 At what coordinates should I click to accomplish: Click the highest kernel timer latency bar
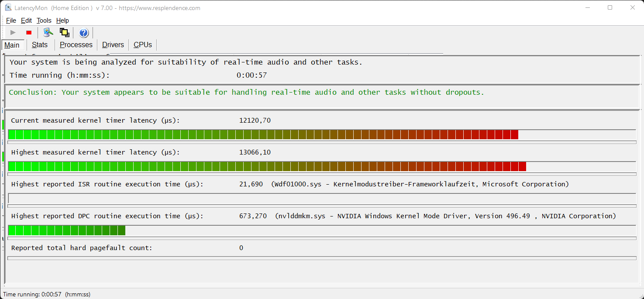[322, 166]
